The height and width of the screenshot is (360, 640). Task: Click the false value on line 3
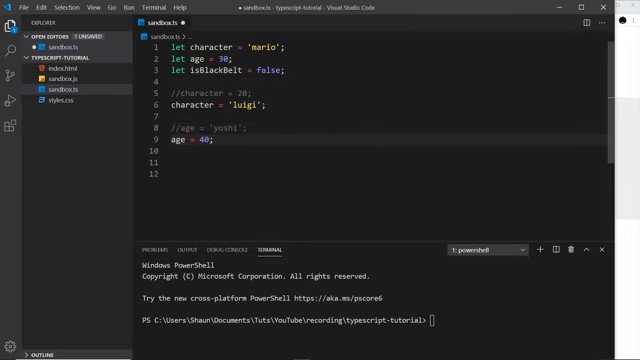(268, 70)
